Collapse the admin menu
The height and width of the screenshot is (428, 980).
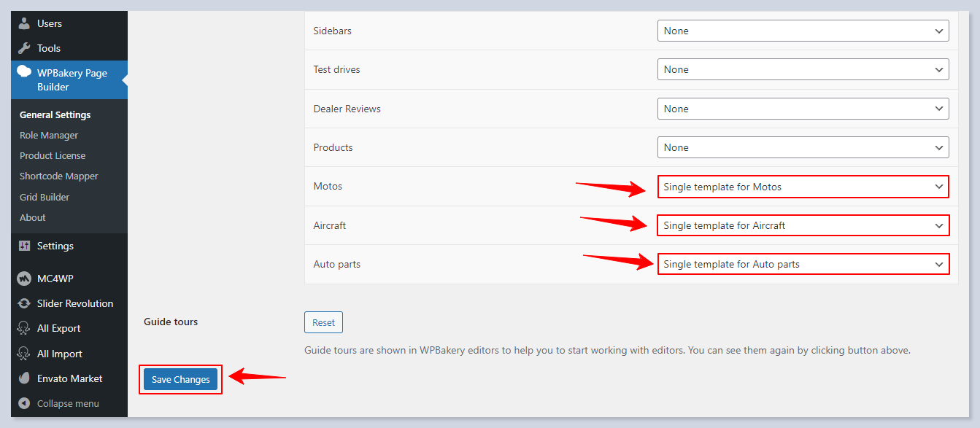tap(58, 403)
